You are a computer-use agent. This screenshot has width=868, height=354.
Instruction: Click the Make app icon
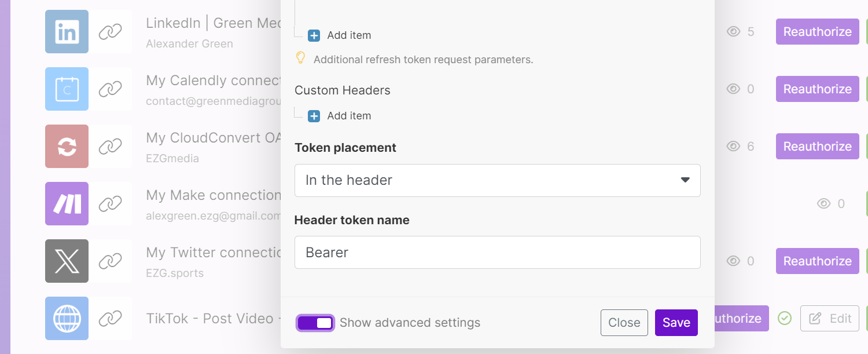[67, 204]
